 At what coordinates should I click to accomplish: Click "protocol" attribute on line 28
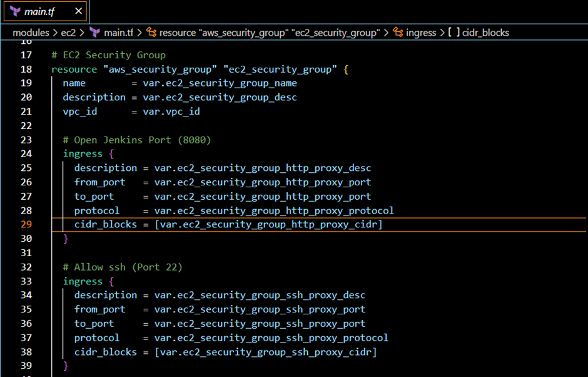97,211
